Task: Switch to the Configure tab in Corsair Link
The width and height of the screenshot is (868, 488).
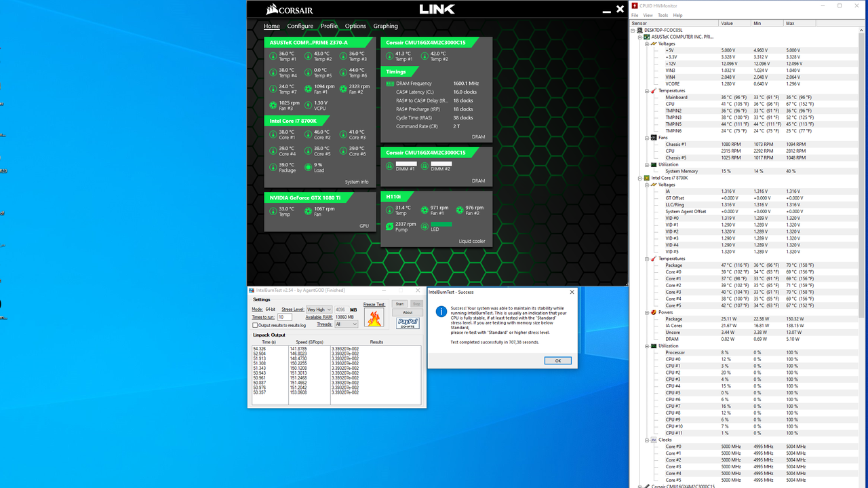Action: point(300,26)
